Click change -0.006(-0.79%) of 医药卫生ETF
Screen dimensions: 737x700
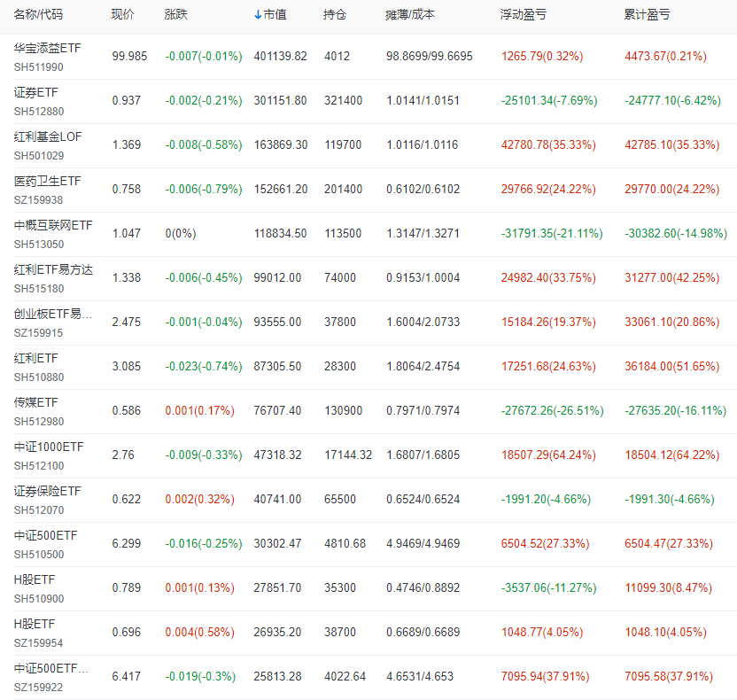(x=204, y=189)
